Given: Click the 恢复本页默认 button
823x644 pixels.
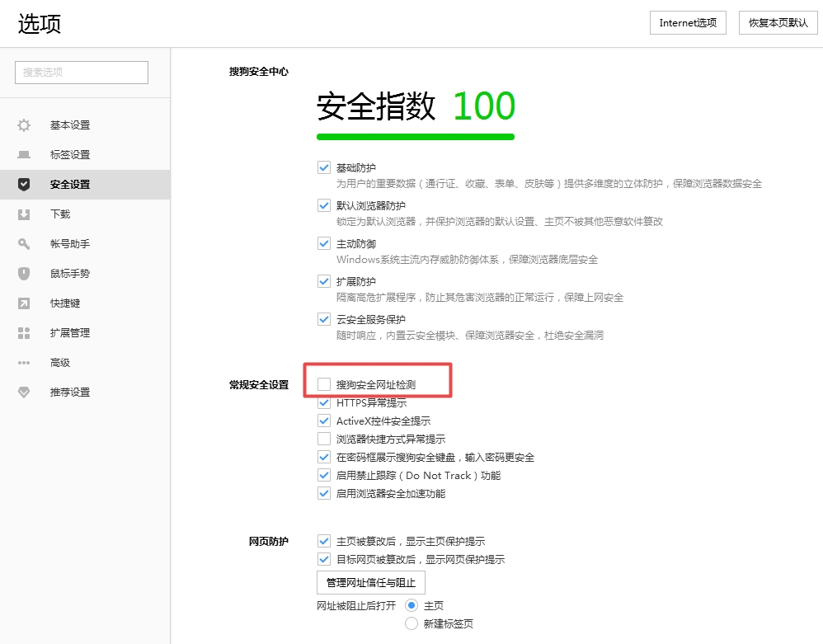Looking at the screenshot, I should [x=778, y=23].
